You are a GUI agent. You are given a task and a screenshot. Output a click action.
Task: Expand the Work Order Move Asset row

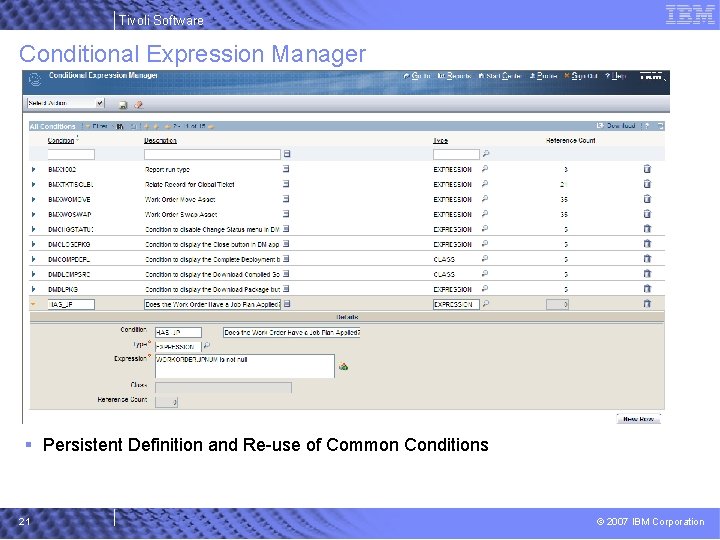34,199
